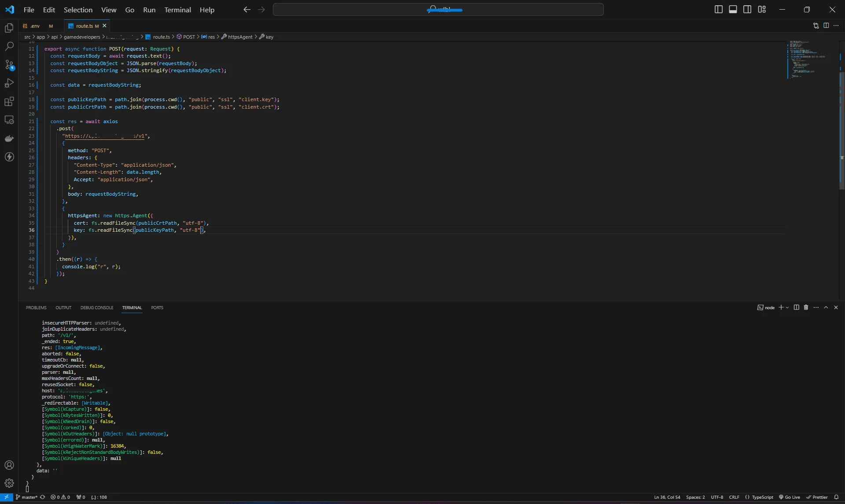Image resolution: width=845 pixels, height=504 pixels.
Task: Close the terminal panel
Action: click(x=836, y=307)
